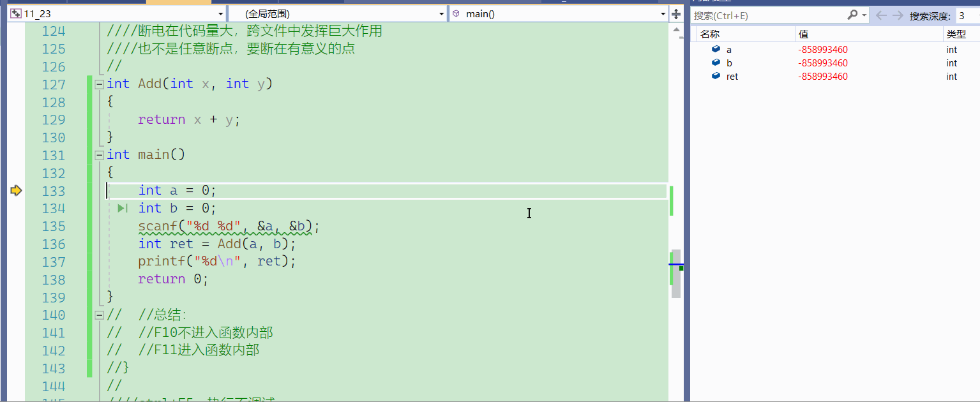
Task: Click the line 125 comment about 任意断点
Action: (231, 48)
